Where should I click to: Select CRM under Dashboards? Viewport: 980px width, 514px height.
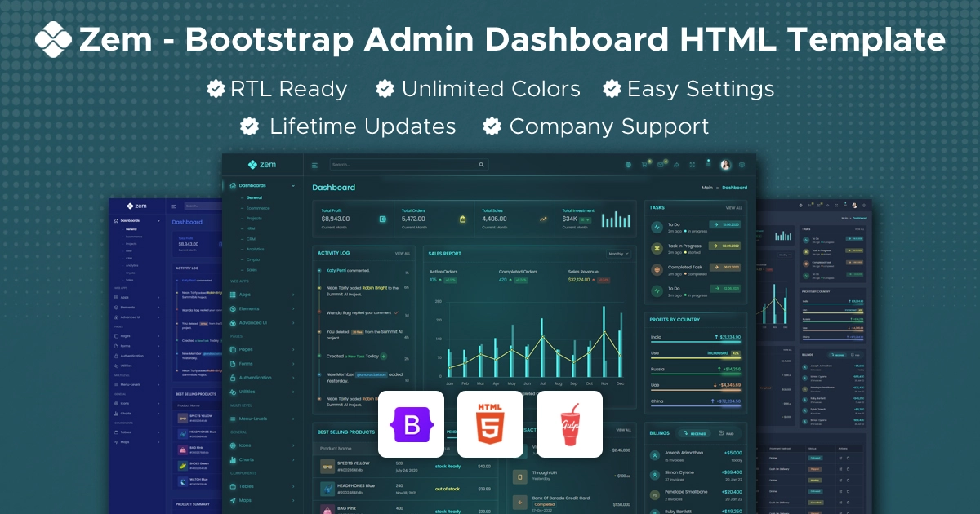pos(251,239)
